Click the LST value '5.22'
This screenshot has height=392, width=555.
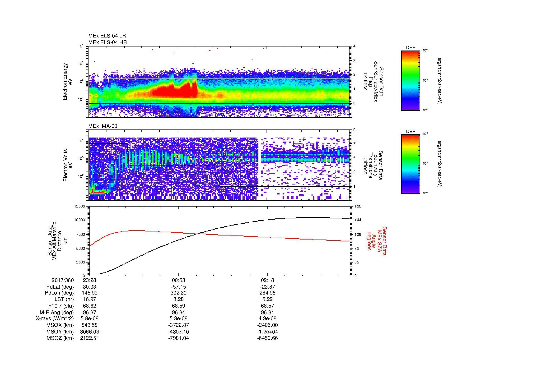[x=267, y=300]
